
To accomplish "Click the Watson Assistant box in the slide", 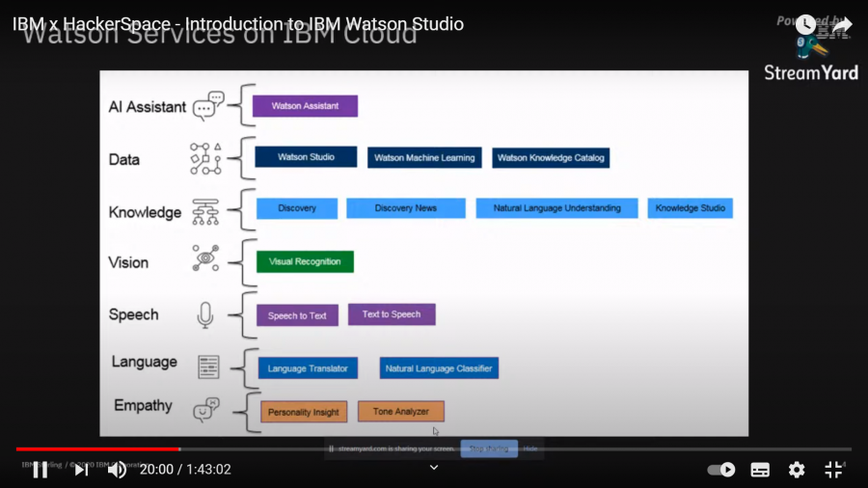I will (305, 106).
